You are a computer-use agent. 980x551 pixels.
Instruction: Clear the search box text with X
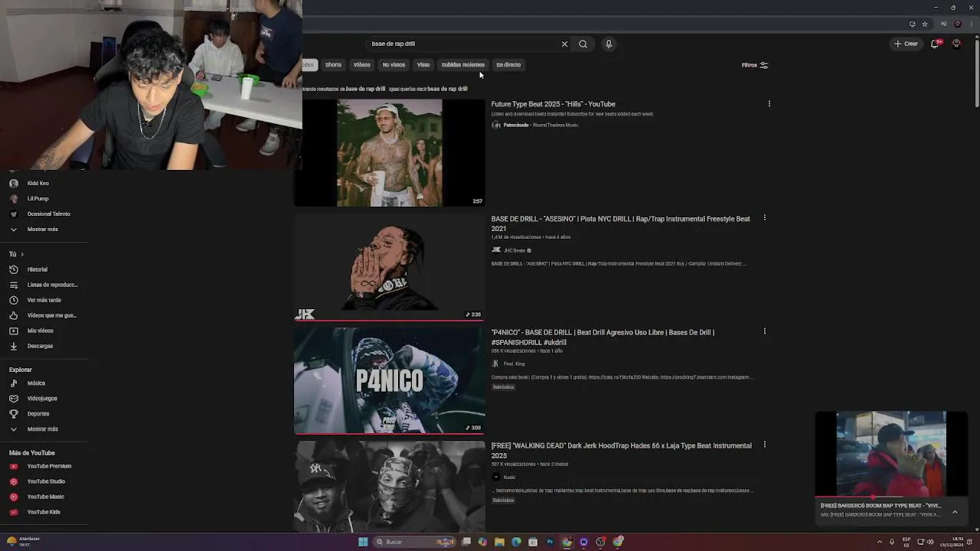pos(564,44)
